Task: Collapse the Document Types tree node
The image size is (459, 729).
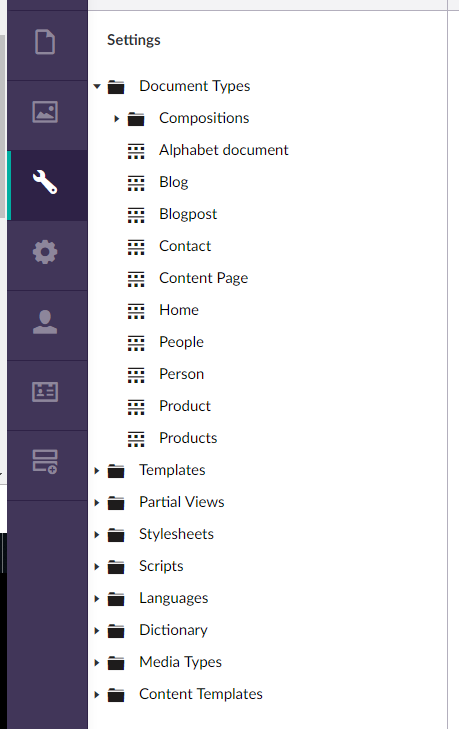Action: [97, 86]
